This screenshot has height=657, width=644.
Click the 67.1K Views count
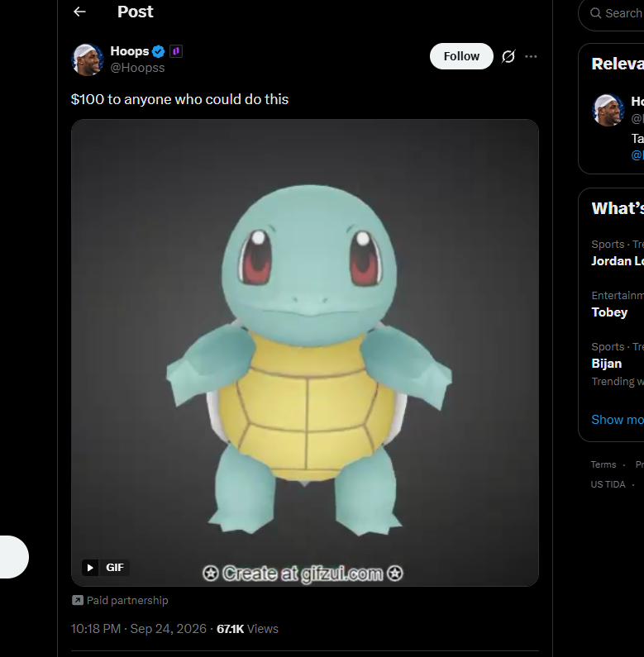pos(247,629)
